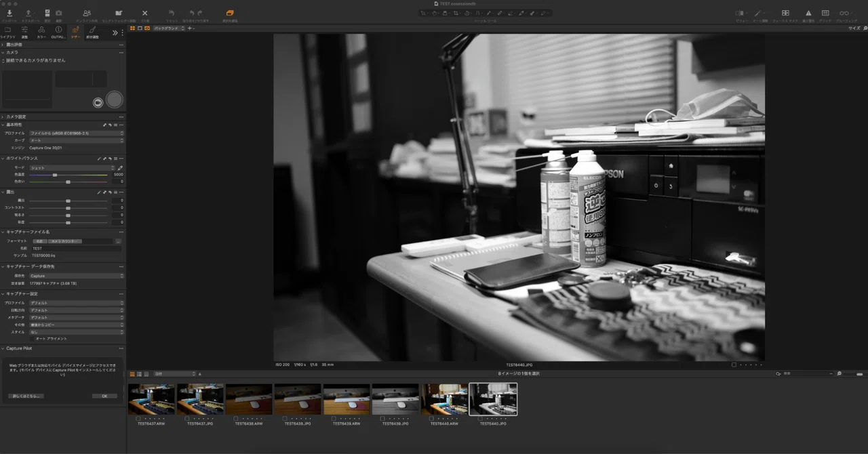Open the Background layer dropdown
Viewport: 868px width, 454px height.
tap(168, 28)
